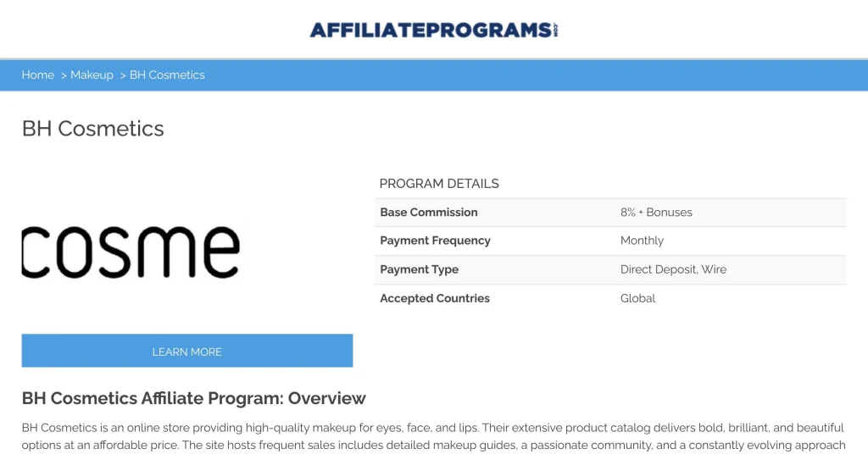Go to Home in the breadcrumb
868x454 pixels.
coord(38,75)
